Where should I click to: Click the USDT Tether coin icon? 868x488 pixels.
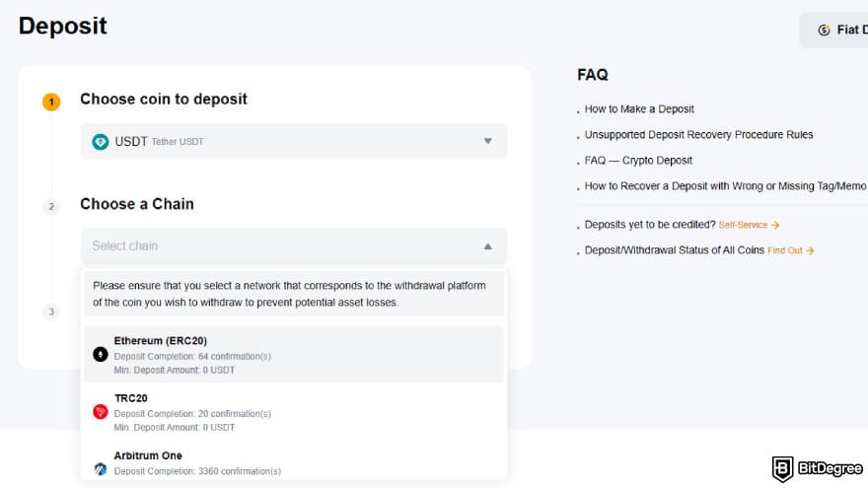[101, 142]
